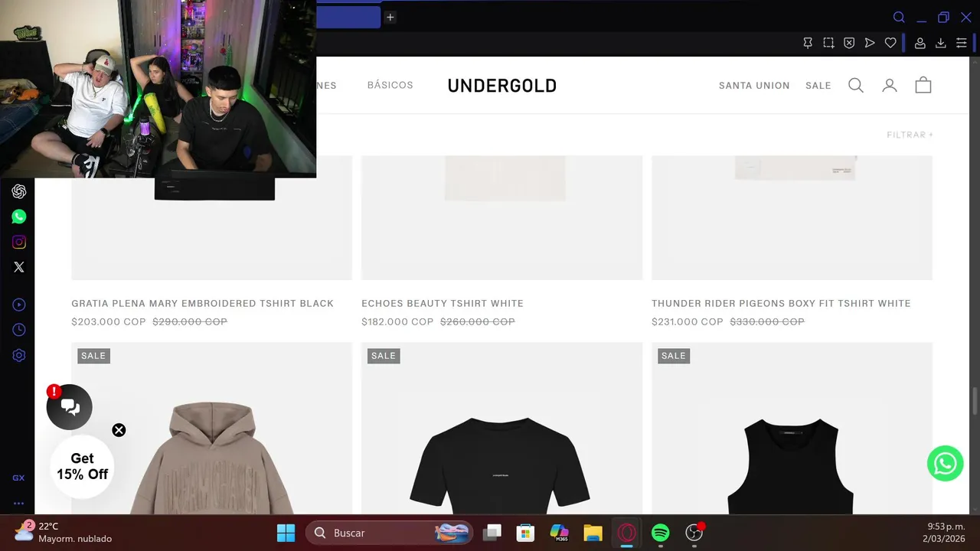Screen dimensions: 980x551
Task: Open a new tab with the plus button
Action: [x=390, y=17]
